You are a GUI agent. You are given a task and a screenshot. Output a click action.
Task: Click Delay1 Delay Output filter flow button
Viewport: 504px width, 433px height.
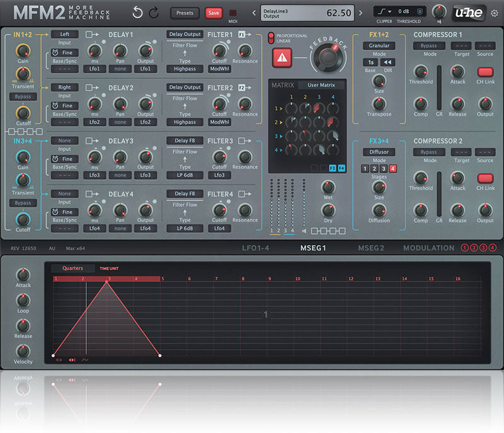click(x=185, y=34)
